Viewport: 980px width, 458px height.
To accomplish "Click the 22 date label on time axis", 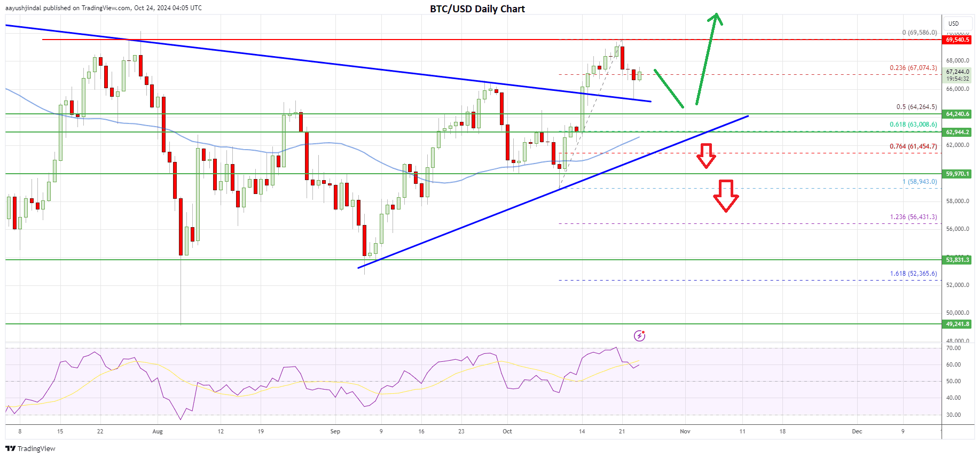I will pos(100,431).
